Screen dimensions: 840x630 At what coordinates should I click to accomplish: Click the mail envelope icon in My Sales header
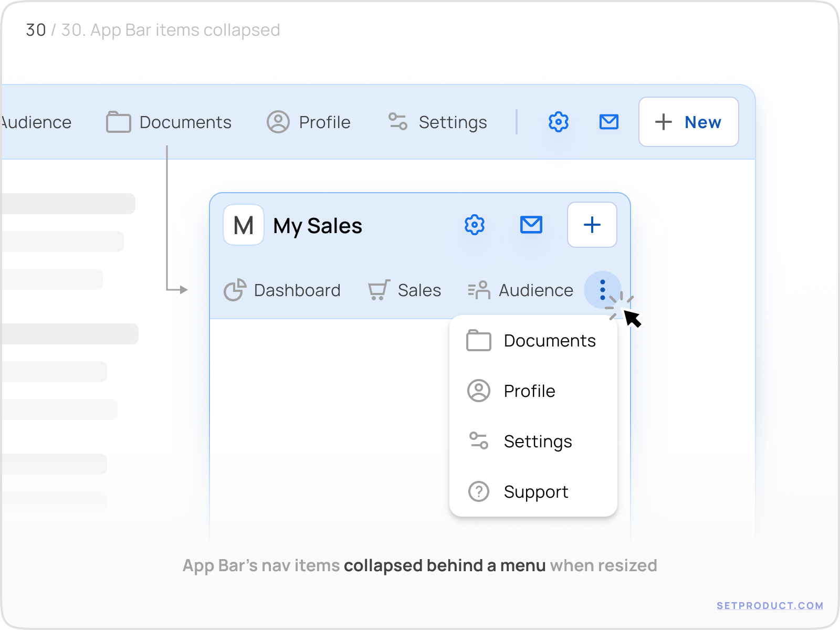point(531,225)
